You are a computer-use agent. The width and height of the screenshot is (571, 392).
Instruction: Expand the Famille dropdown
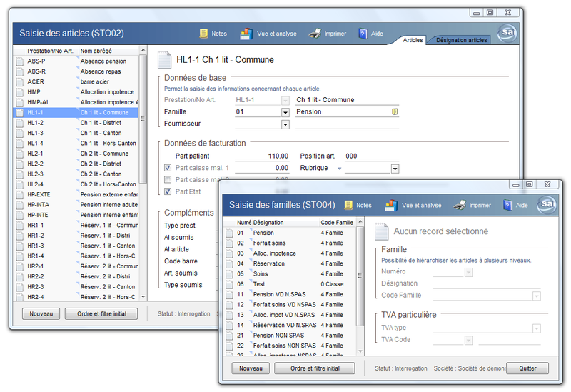click(285, 112)
